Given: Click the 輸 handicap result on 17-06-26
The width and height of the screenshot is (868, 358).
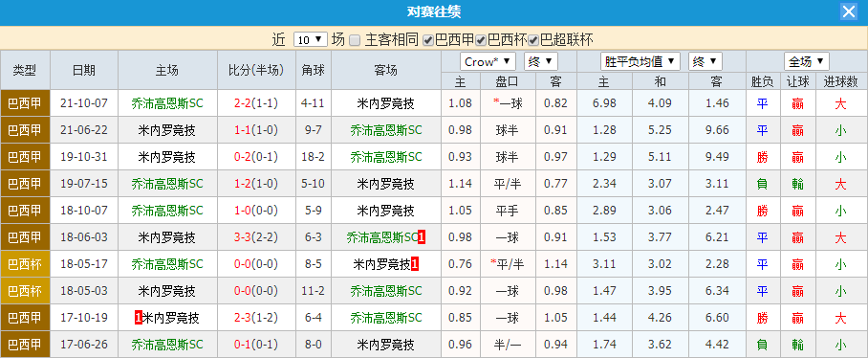Looking at the screenshot, I should click(x=797, y=345).
